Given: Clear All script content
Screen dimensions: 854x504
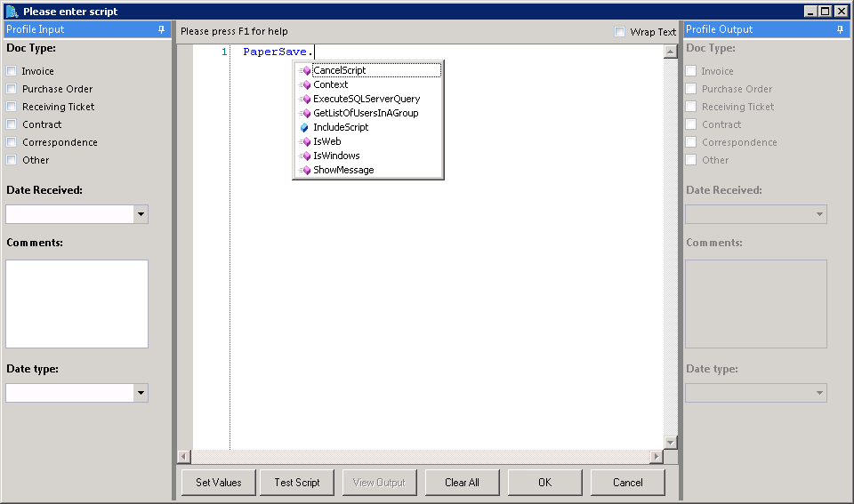Looking at the screenshot, I should coord(462,483).
